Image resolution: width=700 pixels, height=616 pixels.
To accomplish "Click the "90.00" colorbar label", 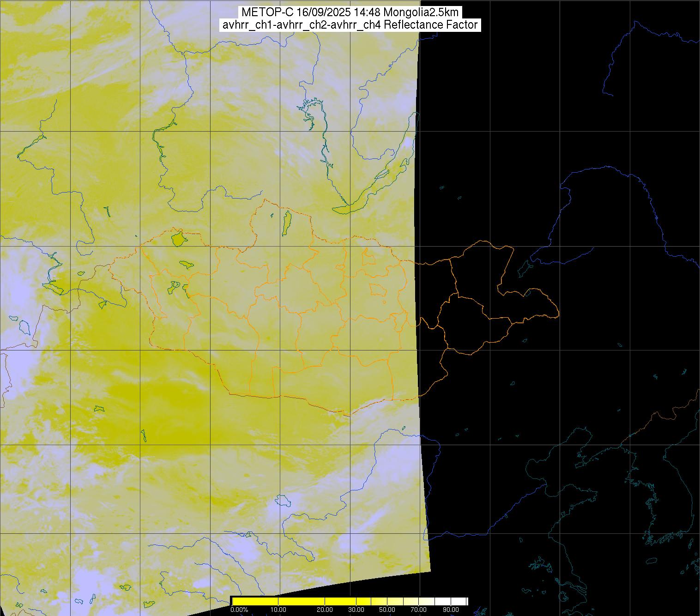I will (451, 610).
